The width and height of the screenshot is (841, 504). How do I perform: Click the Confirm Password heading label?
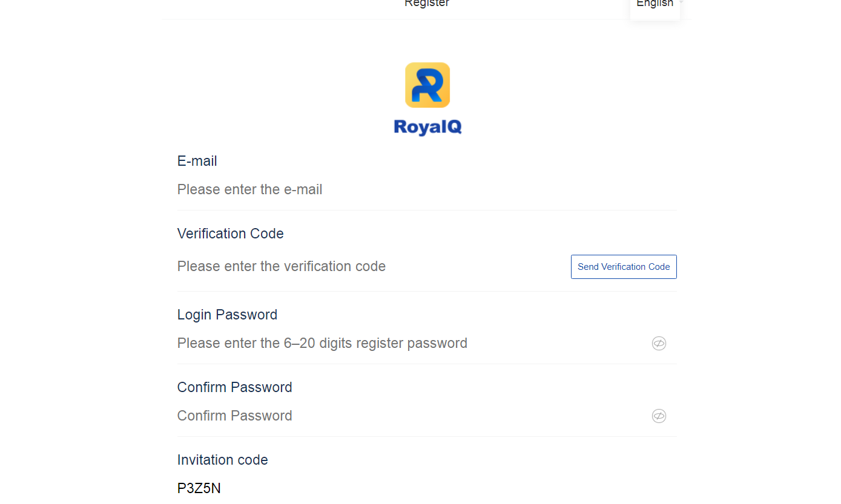pos(235,387)
